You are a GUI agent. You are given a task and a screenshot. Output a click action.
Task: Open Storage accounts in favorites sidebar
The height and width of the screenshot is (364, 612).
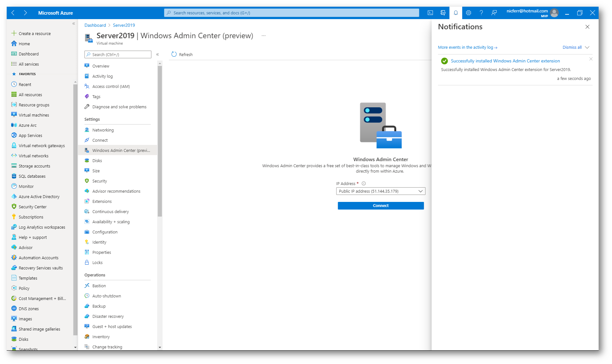[34, 166]
